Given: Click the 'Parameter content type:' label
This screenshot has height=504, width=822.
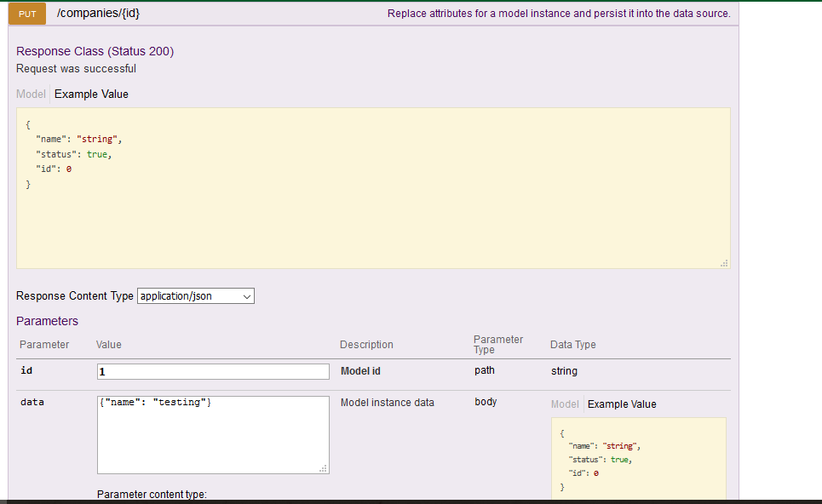Looking at the screenshot, I should 152,494.
